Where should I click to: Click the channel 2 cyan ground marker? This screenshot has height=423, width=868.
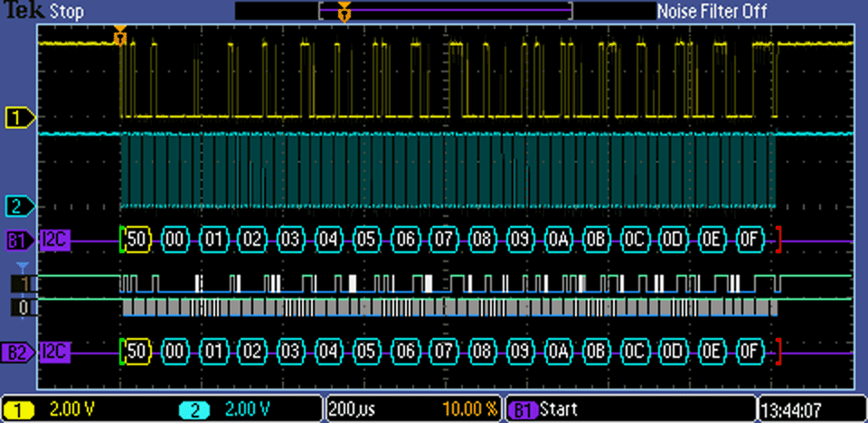pos(21,207)
